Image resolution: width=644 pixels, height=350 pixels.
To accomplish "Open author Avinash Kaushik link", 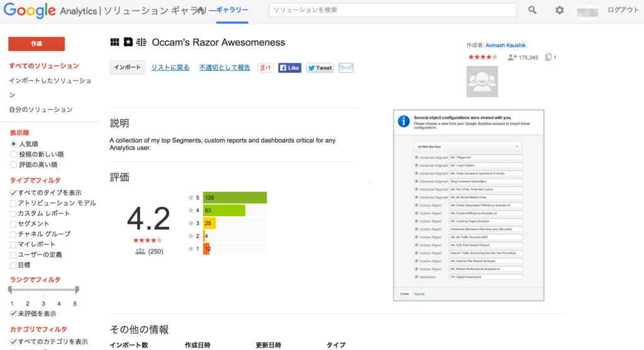I will coord(506,45).
